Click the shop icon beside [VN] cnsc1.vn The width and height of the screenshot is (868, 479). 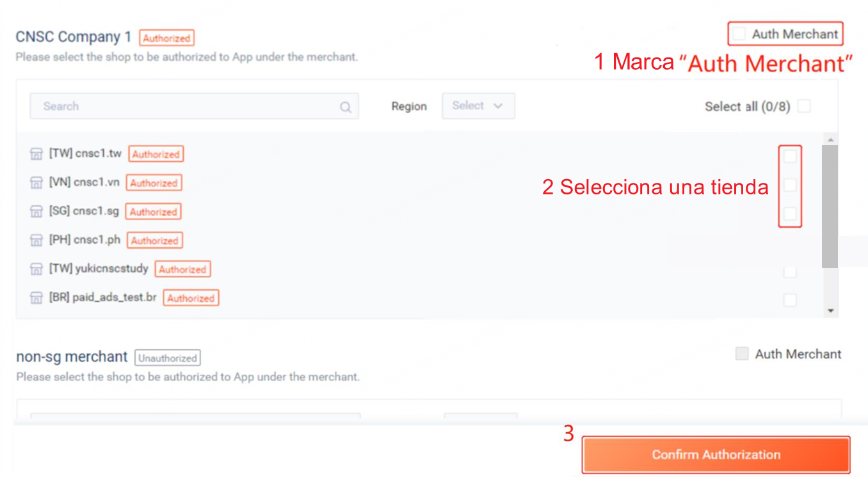(36, 183)
